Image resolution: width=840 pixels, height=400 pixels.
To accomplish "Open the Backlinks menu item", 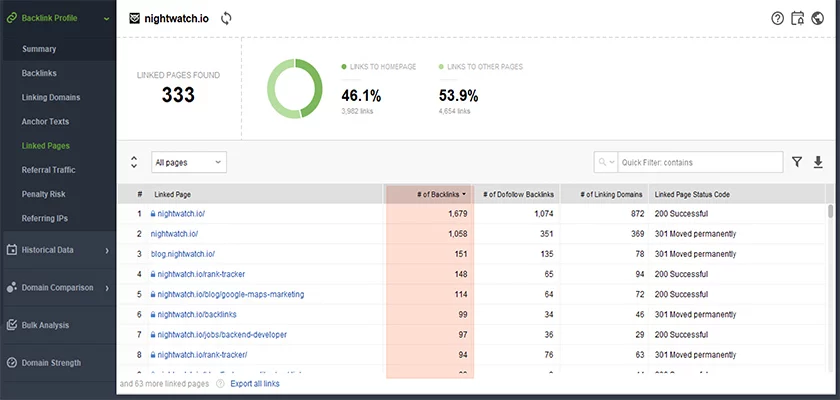I will [x=39, y=73].
